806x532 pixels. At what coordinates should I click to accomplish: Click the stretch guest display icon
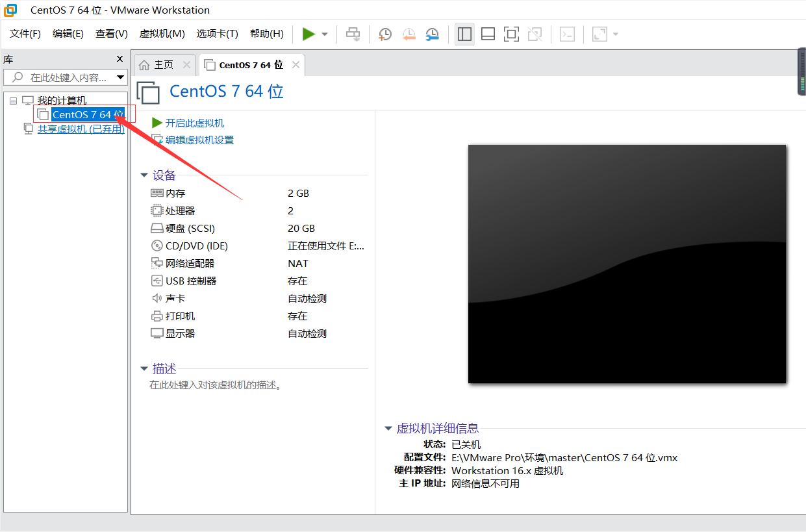click(x=599, y=34)
